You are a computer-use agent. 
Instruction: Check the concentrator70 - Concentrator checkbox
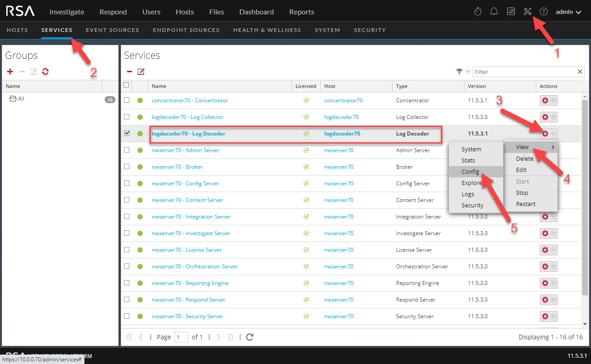[x=127, y=100]
